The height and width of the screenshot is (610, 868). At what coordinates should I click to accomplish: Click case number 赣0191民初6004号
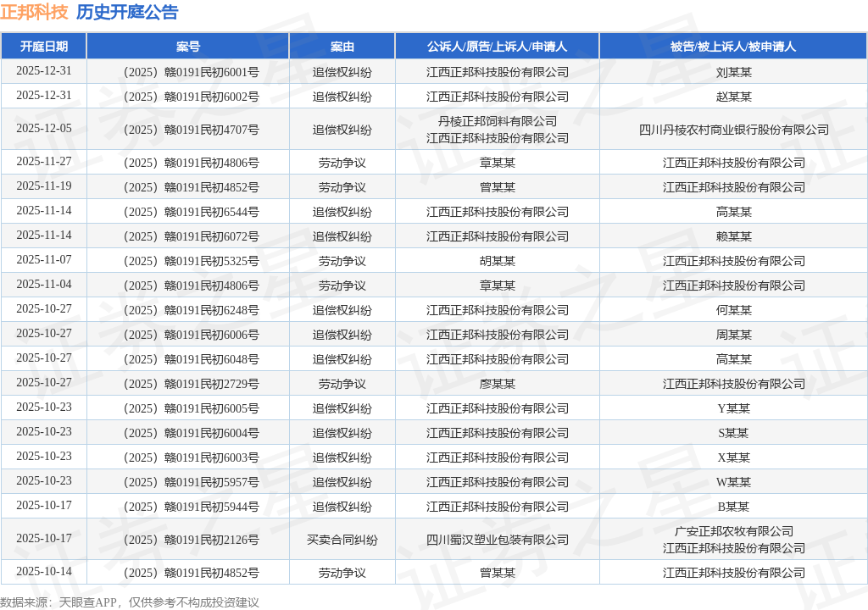pyautogui.click(x=191, y=433)
